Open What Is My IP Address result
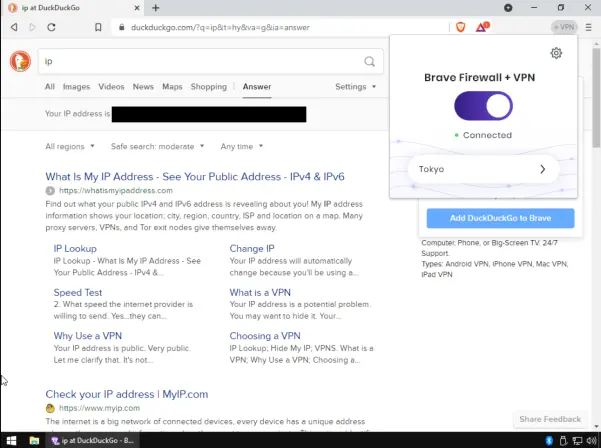This screenshot has width=601, height=448. 195,177
